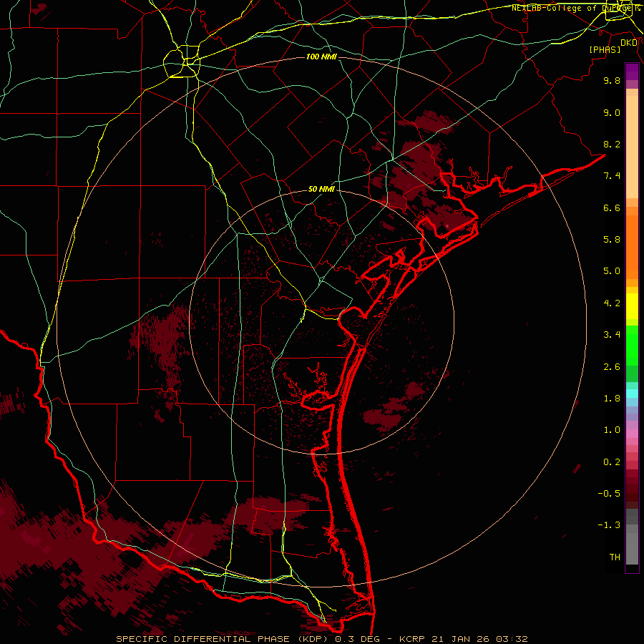Click the "6.6" scale value
644x644 pixels.
(x=612, y=208)
